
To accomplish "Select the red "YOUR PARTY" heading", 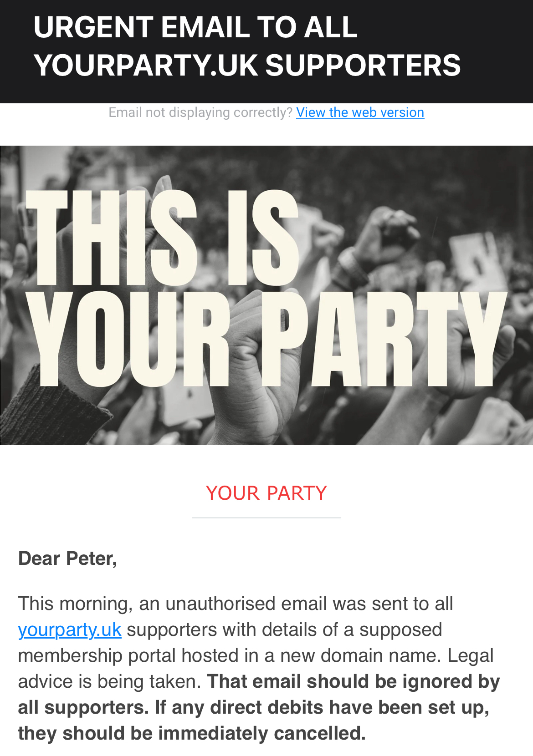I will tap(266, 493).
